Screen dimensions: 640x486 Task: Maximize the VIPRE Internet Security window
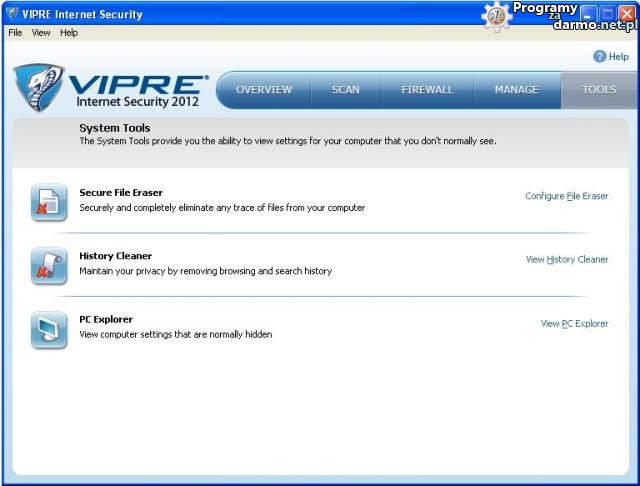pyautogui.click(x=607, y=14)
